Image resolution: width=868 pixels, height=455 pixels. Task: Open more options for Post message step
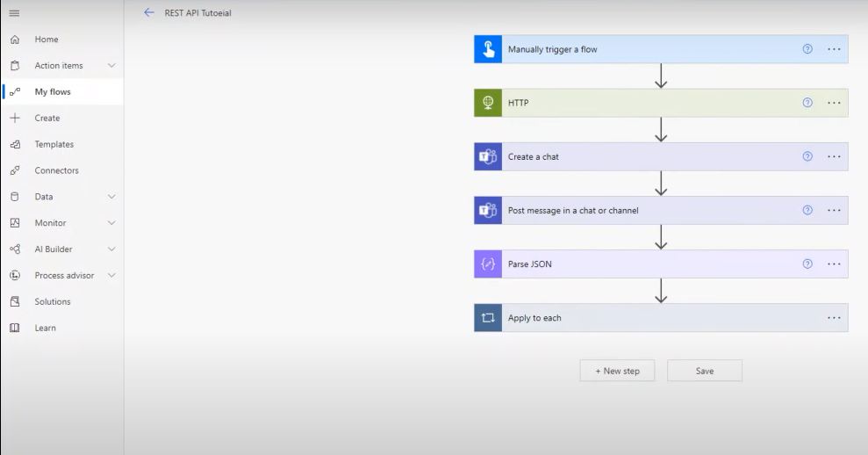834,210
